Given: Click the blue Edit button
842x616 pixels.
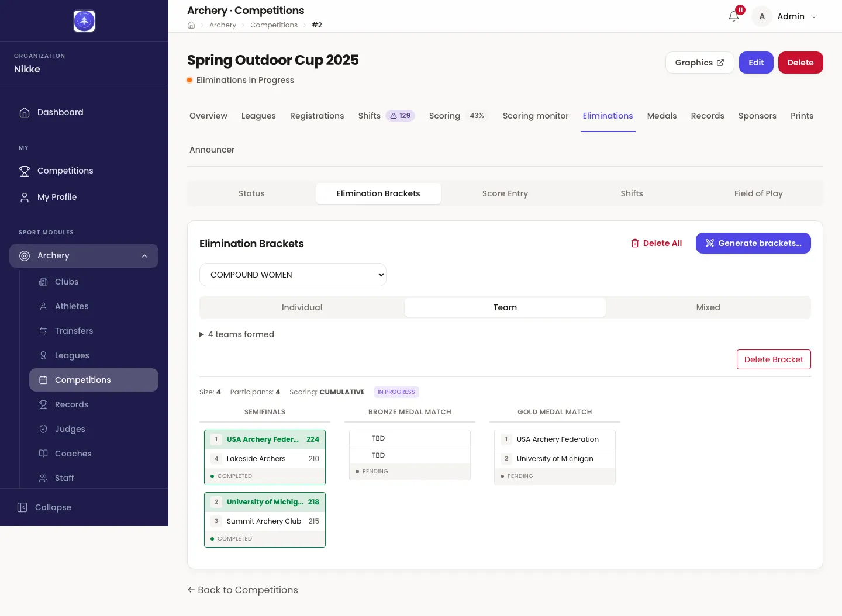Looking at the screenshot, I should [756, 63].
